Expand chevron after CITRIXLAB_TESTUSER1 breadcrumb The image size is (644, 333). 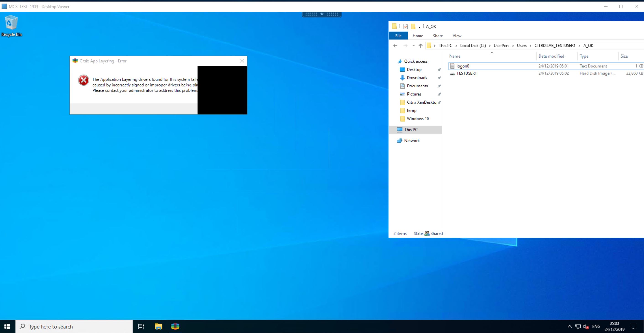579,46
